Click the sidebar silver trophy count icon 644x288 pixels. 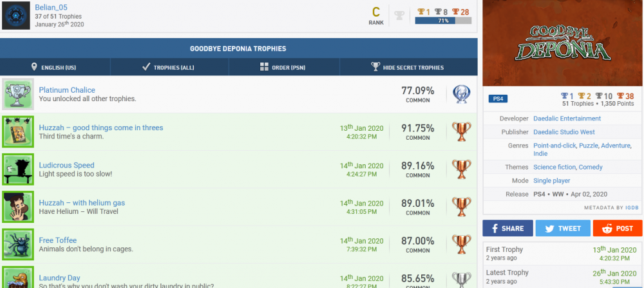click(x=599, y=96)
